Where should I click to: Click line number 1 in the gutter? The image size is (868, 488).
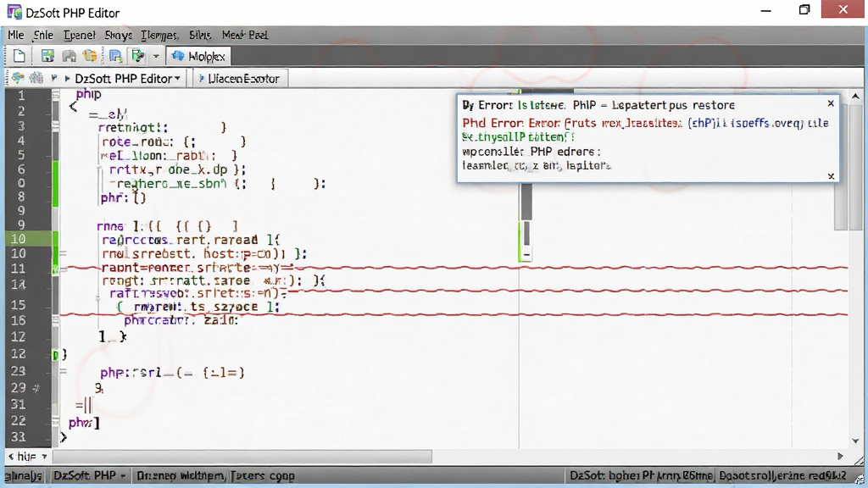(x=21, y=95)
